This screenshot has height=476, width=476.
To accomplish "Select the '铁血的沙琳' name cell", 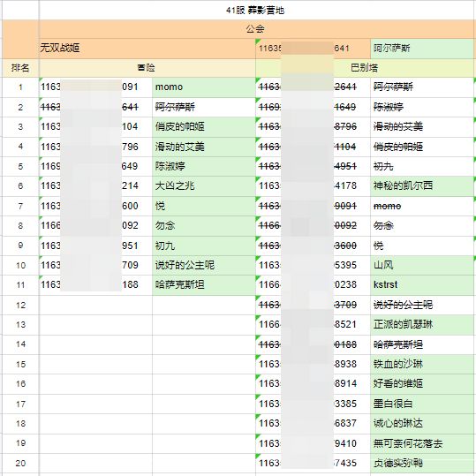I will pyautogui.click(x=421, y=364).
